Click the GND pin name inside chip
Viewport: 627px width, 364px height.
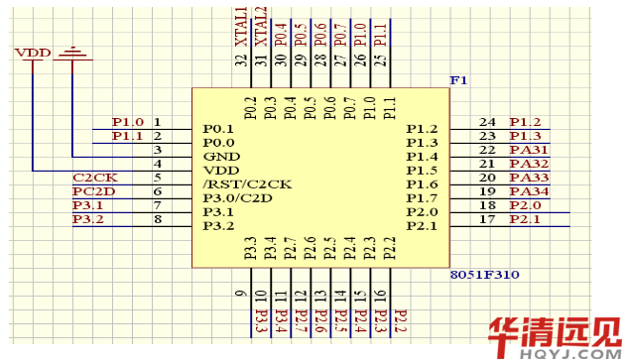221,157
